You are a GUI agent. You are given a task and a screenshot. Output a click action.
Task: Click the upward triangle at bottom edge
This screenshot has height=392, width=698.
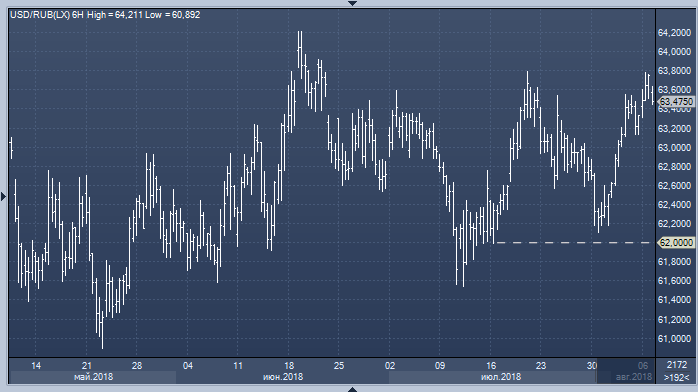coord(352,389)
